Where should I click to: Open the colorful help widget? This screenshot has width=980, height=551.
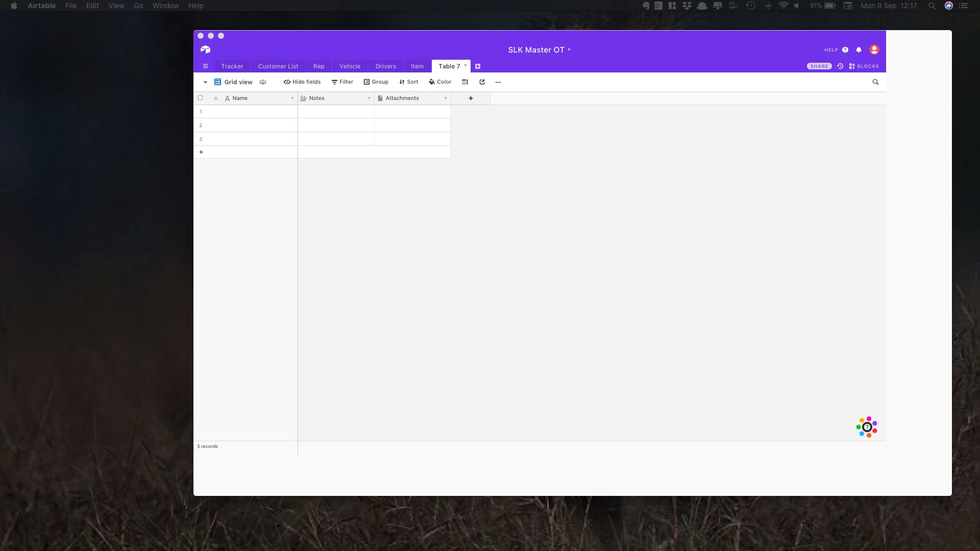click(x=867, y=427)
